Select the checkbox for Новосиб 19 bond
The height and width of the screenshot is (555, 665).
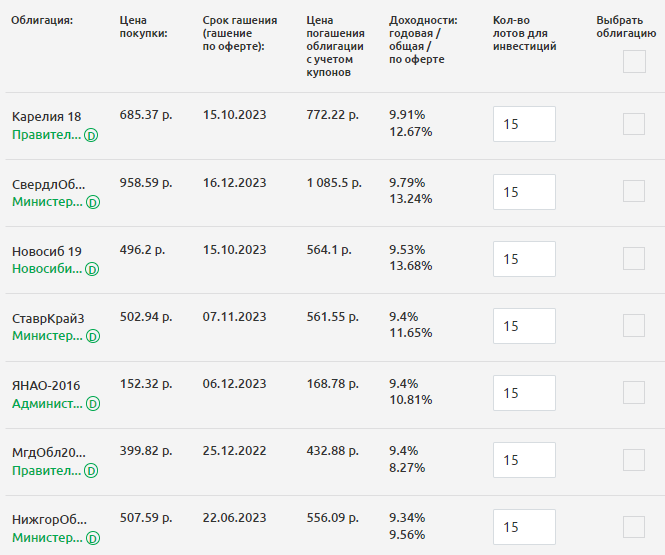[x=634, y=258]
